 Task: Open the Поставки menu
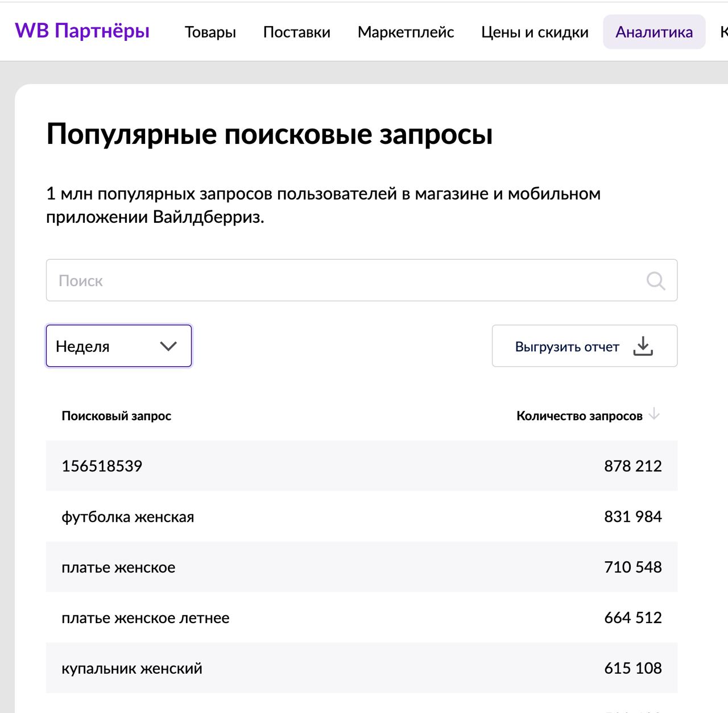pos(296,32)
